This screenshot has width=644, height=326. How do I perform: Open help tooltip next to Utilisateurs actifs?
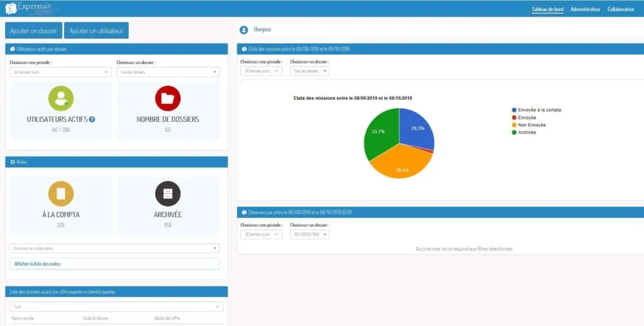[92, 119]
